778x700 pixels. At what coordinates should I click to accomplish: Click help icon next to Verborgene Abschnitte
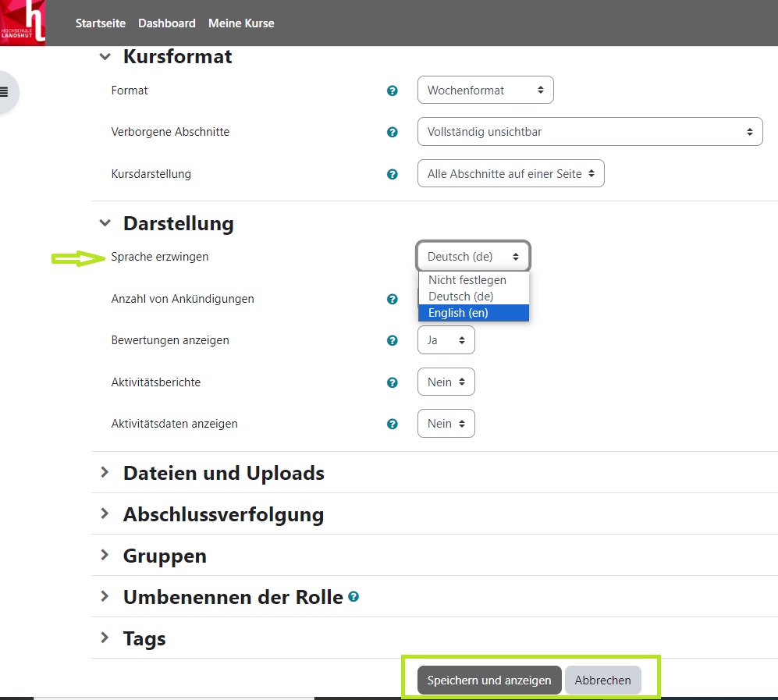click(393, 133)
